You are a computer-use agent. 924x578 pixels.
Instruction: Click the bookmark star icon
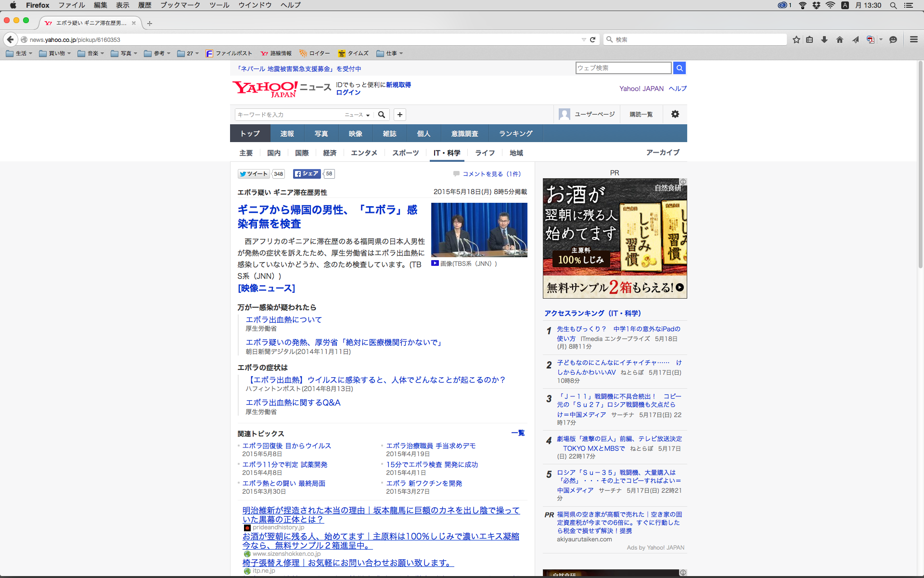(796, 39)
